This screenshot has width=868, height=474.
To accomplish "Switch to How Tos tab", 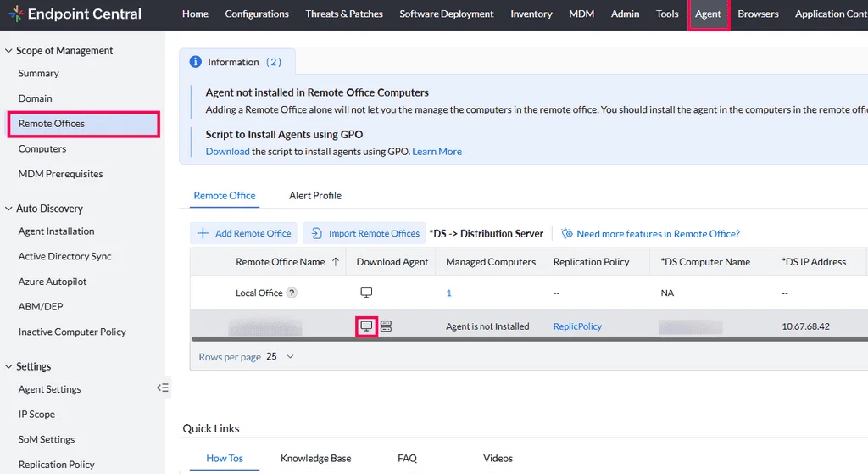I will [224, 458].
